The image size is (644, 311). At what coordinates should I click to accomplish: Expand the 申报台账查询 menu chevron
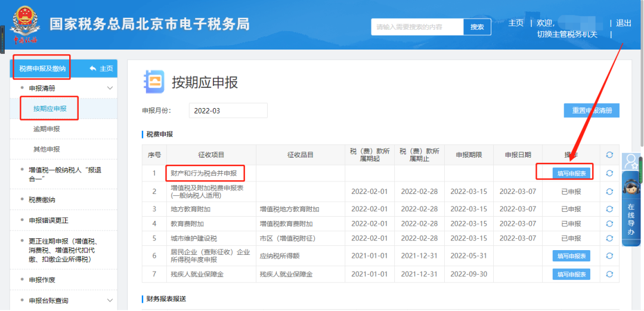point(110,300)
